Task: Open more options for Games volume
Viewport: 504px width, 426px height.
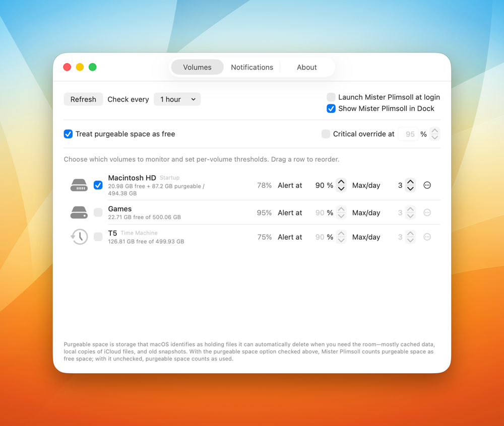Action: tap(427, 212)
